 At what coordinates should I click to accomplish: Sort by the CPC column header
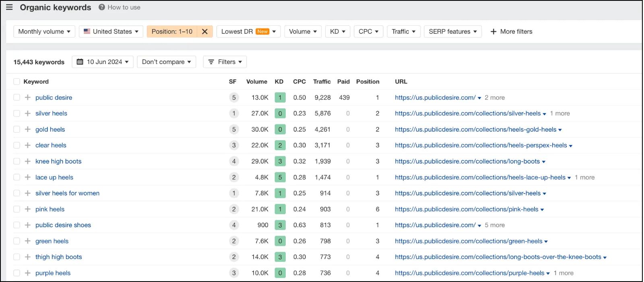299,81
